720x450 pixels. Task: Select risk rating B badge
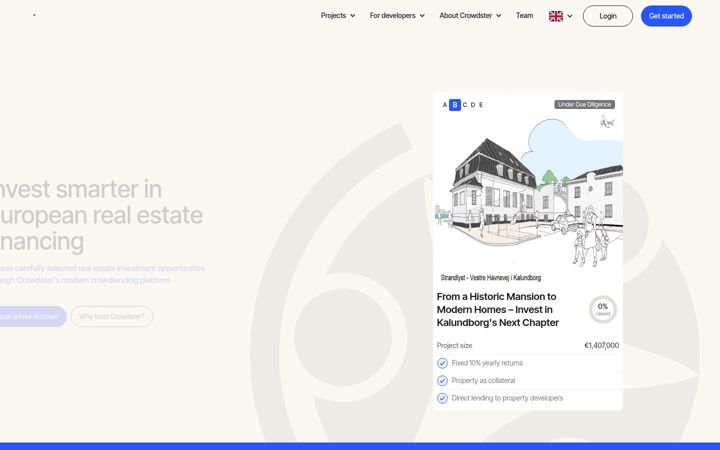click(455, 105)
